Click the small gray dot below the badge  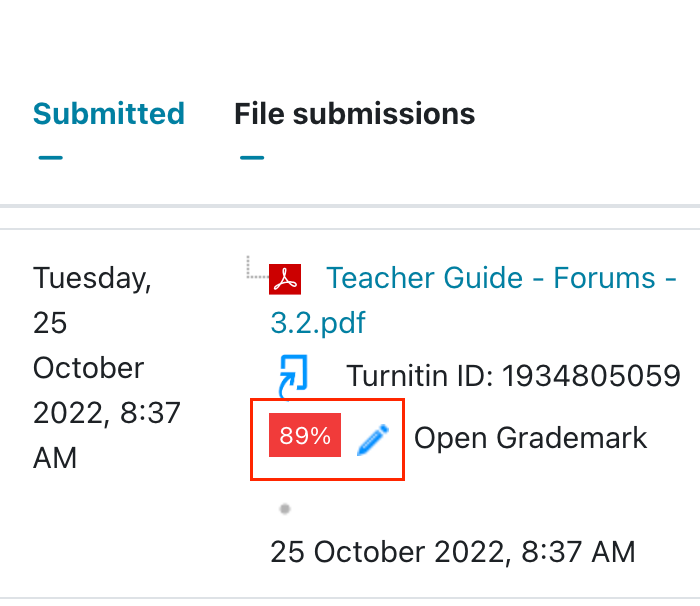[x=285, y=509]
